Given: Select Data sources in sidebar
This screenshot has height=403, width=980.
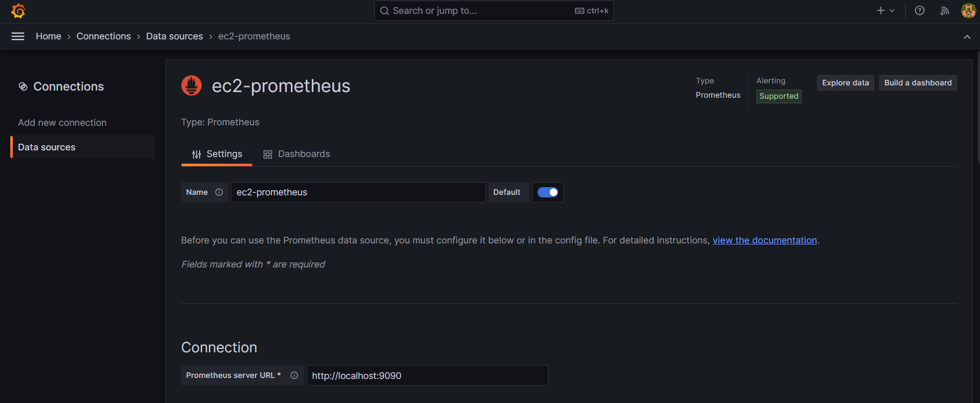Looking at the screenshot, I should tap(82, 147).
